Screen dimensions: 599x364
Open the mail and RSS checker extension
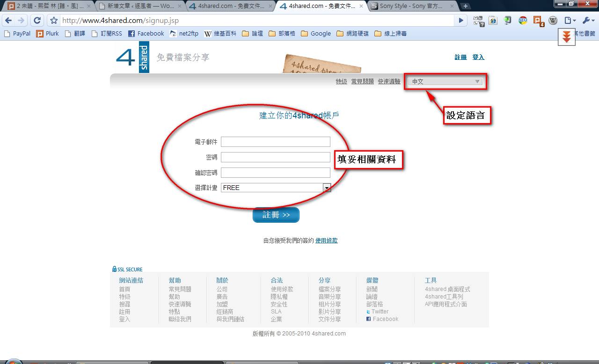click(x=479, y=21)
